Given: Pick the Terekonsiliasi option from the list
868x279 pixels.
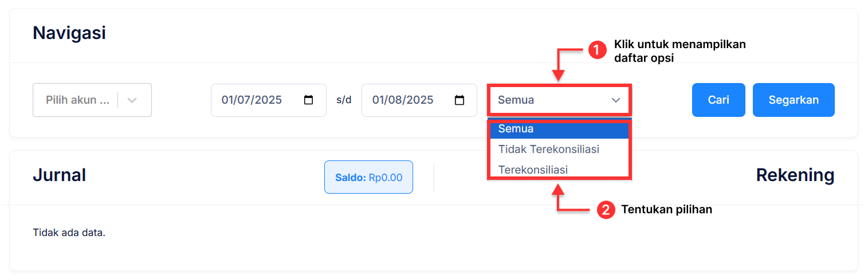Looking at the screenshot, I should [533, 170].
